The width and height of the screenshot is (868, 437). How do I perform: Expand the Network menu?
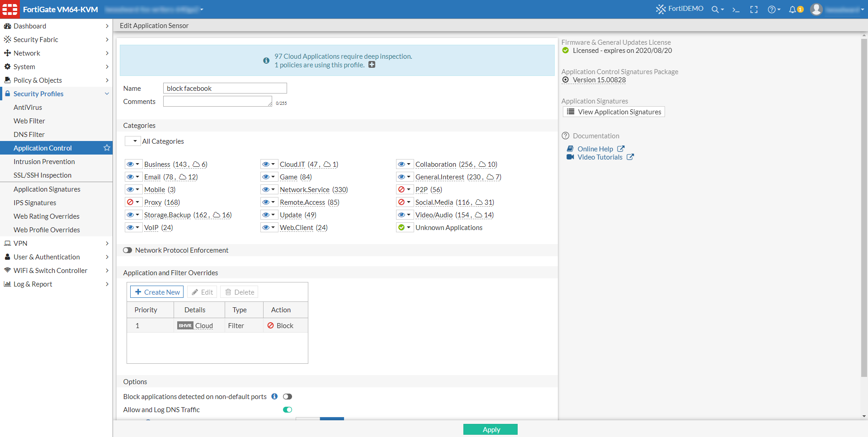pos(56,53)
